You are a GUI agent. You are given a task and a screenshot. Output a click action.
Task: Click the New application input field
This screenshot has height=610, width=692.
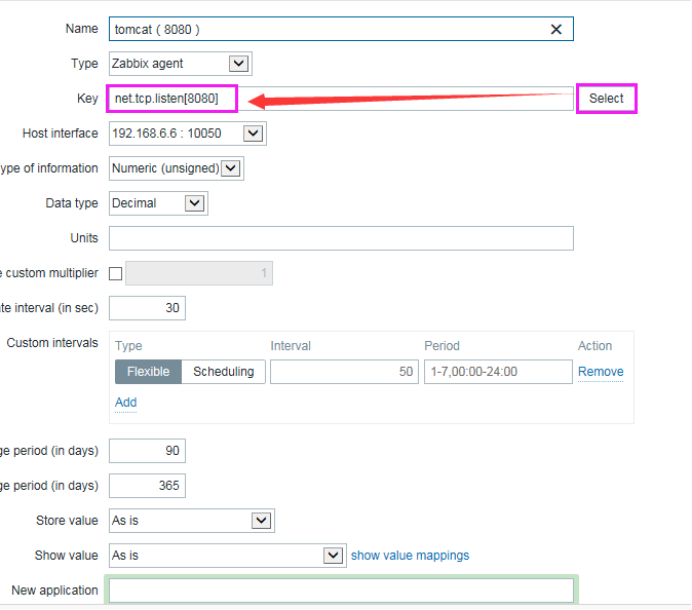click(x=341, y=591)
